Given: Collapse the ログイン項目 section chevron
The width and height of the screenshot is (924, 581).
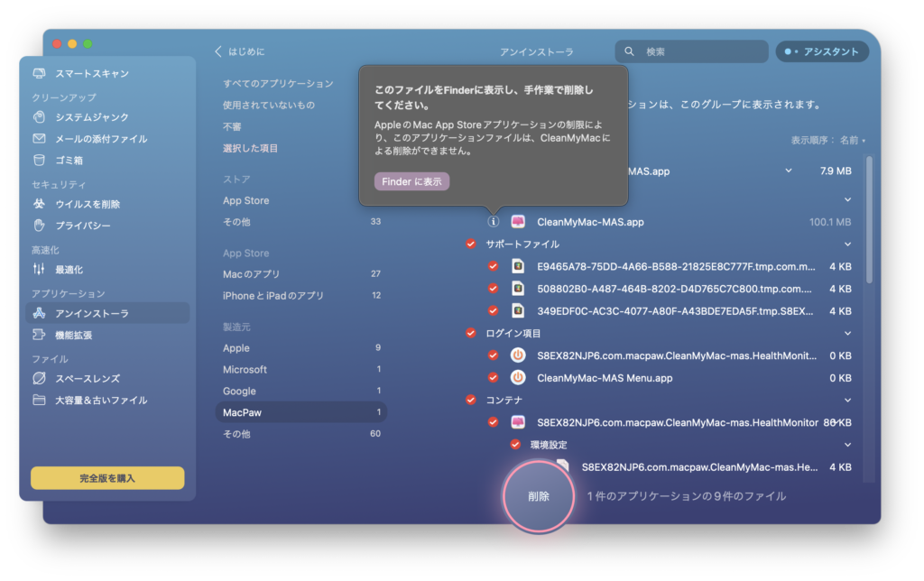Looking at the screenshot, I should pyautogui.click(x=847, y=333).
